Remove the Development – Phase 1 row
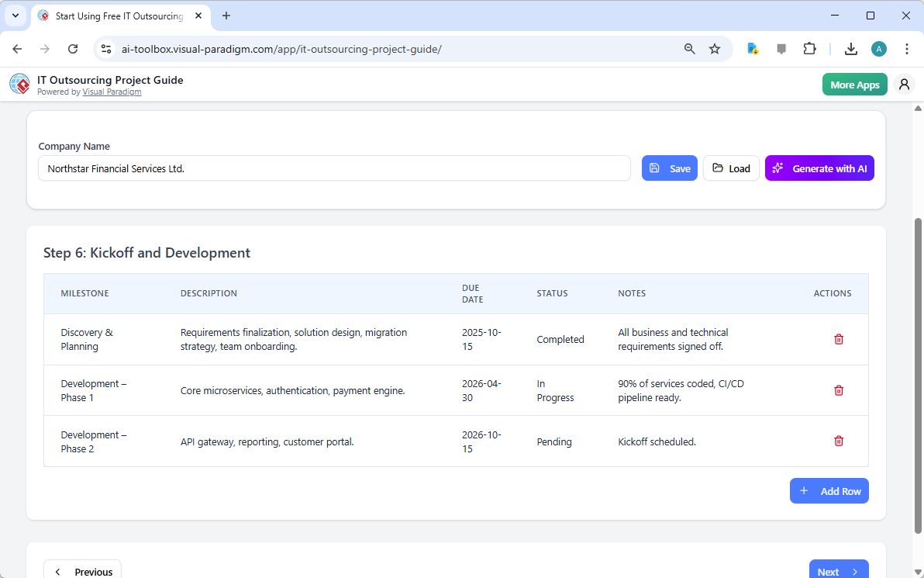924x578 pixels. coord(838,390)
